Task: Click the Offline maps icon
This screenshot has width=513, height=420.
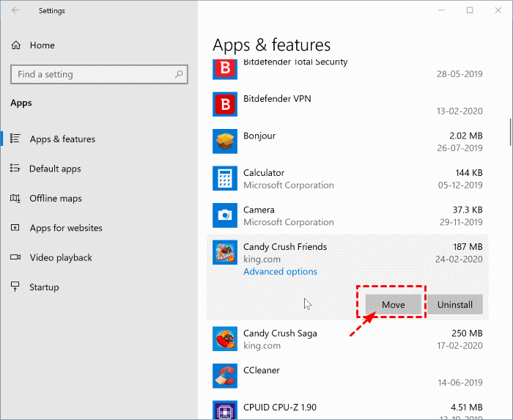Action: (x=15, y=198)
